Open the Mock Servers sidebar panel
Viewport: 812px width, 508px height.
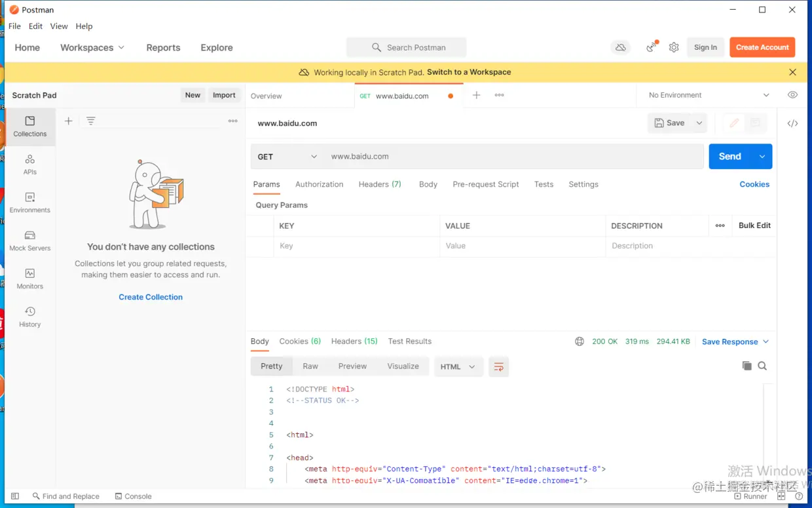point(30,241)
